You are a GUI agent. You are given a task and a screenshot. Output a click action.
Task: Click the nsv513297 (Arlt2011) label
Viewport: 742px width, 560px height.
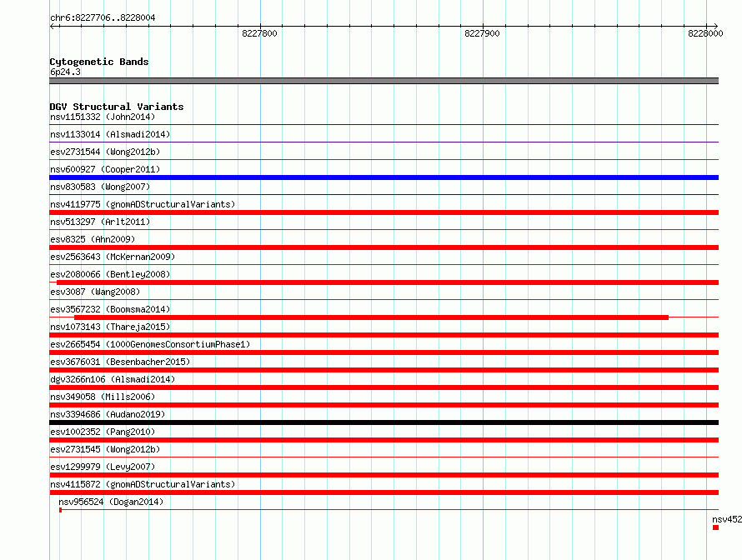100,222
